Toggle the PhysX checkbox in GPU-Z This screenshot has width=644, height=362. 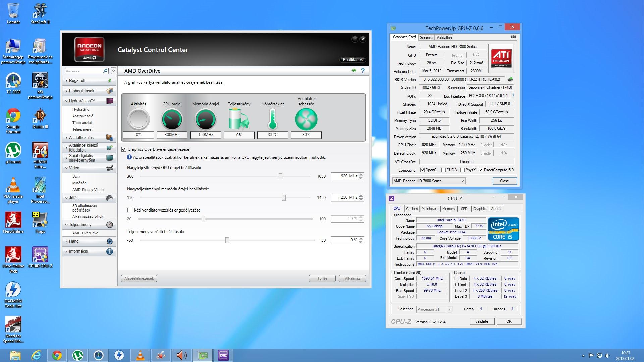coord(462,170)
